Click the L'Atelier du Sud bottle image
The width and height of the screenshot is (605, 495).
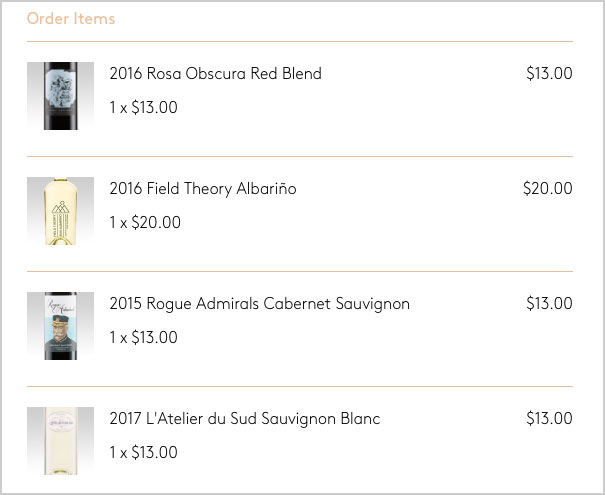click(60, 441)
